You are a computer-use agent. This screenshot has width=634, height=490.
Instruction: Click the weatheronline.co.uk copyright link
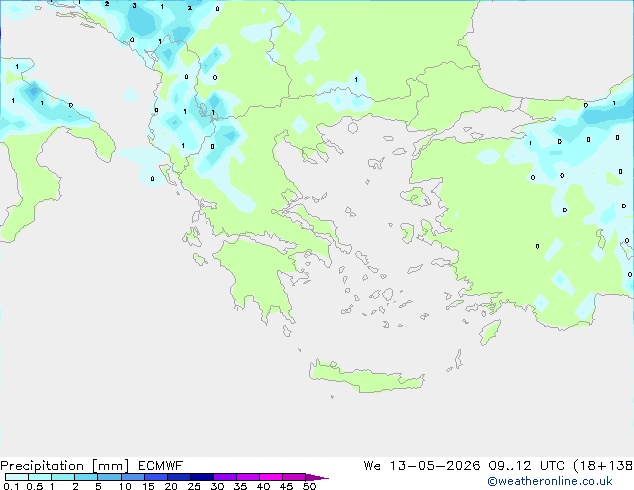[549, 481]
